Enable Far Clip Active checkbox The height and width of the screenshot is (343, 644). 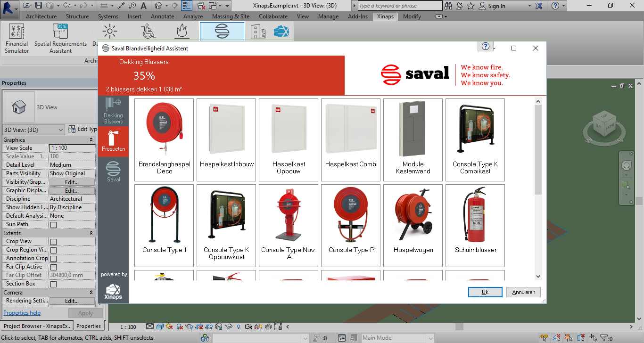pos(53,267)
